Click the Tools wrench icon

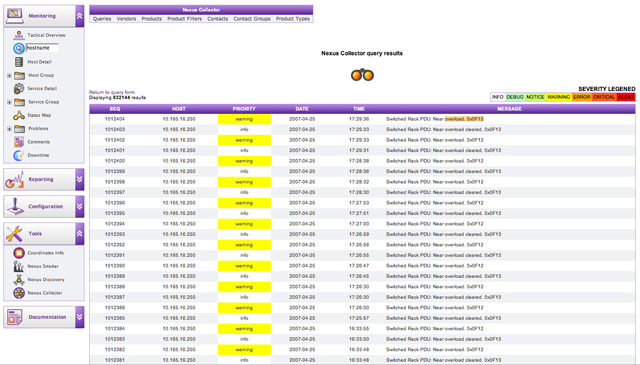coord(15,234)
